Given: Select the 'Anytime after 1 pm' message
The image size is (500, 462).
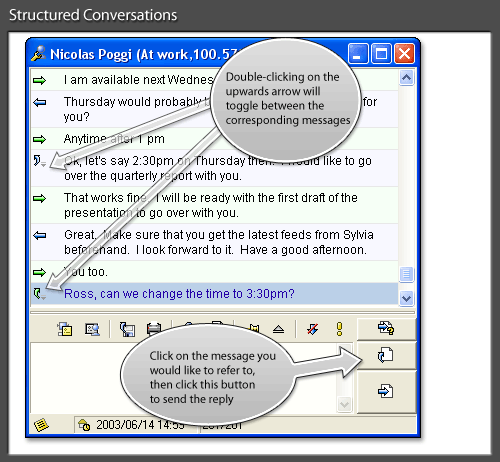Looking at the screenshot, I should point(214,139).
